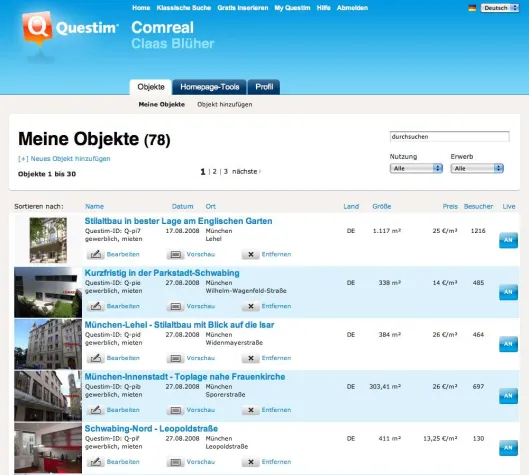Go to page 2 of results
The image size is (529, 475).
tap(215, 171)
